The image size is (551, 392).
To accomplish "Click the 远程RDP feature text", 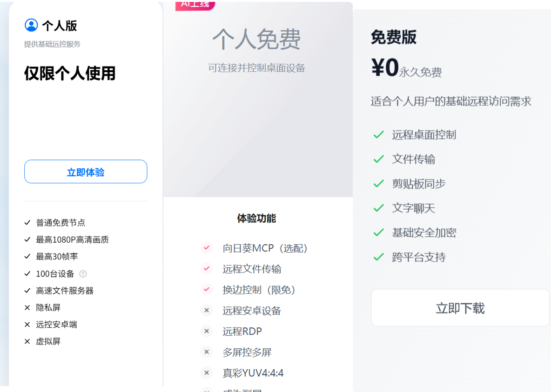I will 242,331.
